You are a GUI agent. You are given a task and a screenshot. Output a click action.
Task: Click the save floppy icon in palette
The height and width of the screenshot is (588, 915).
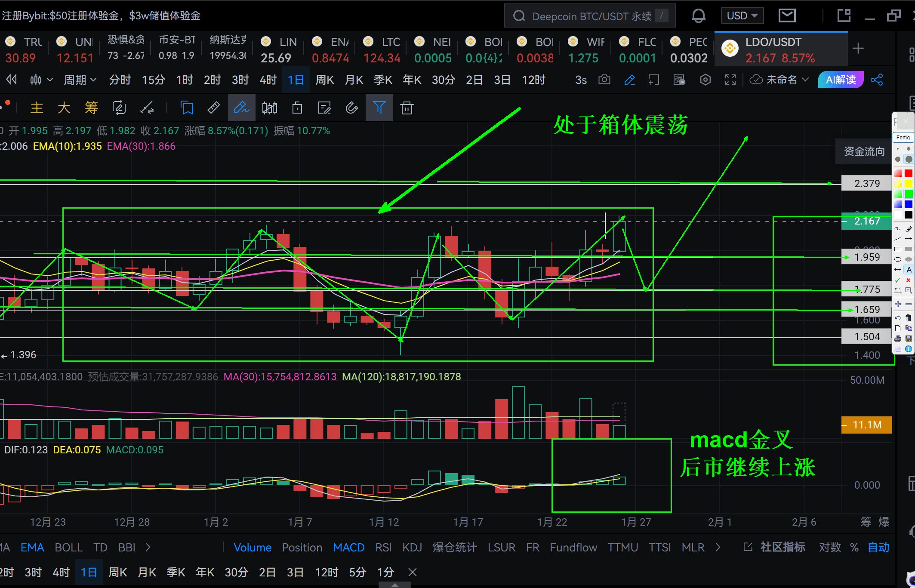point(908,339)
